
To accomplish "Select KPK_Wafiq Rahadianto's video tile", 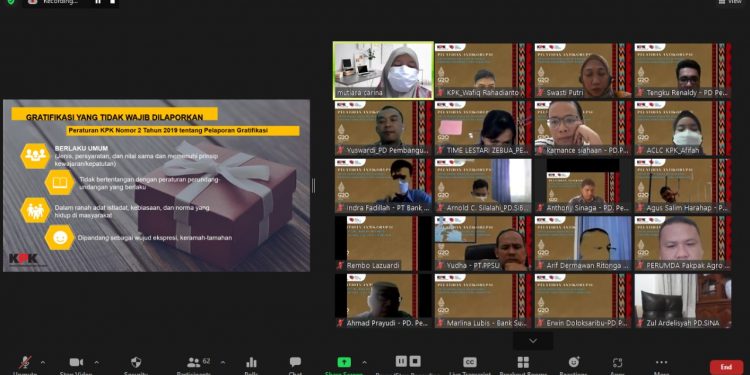I will tap(483, 70).
